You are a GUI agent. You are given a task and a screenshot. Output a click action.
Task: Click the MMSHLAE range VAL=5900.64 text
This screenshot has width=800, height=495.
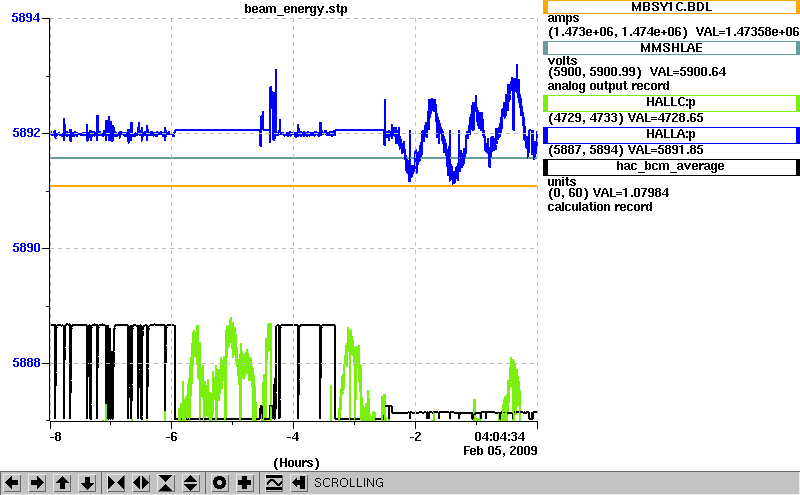coord(637,72)
